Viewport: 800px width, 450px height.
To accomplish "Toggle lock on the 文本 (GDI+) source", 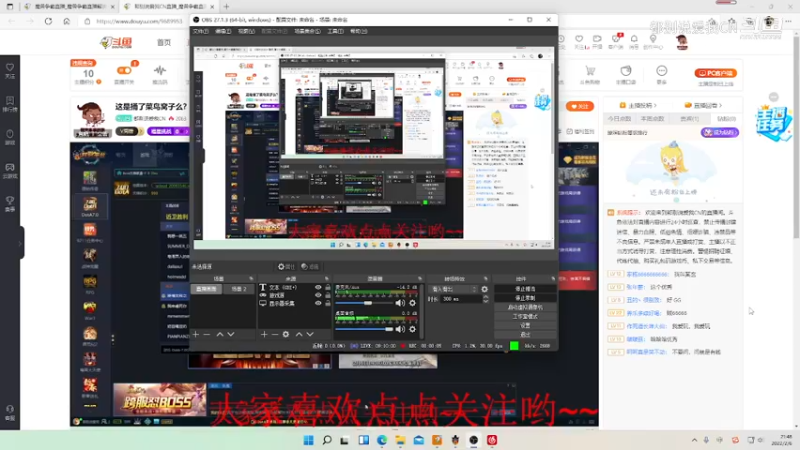I will [328, 288].
